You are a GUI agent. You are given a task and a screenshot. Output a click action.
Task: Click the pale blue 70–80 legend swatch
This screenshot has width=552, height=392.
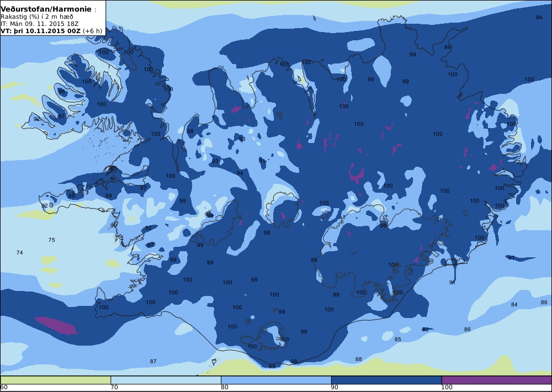coord(166,380)
